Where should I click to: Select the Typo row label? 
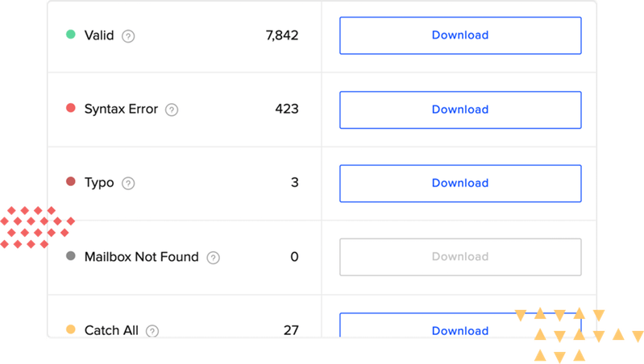tap(99, 183)
